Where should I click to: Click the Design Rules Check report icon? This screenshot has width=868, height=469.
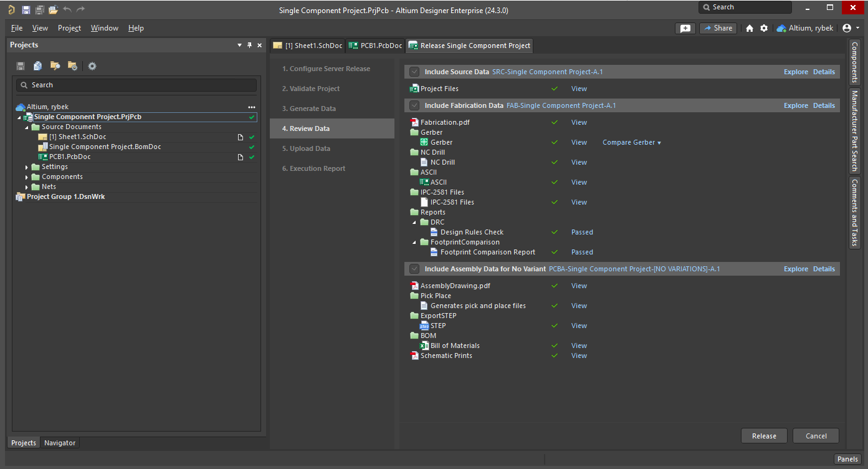pos(434,232)
